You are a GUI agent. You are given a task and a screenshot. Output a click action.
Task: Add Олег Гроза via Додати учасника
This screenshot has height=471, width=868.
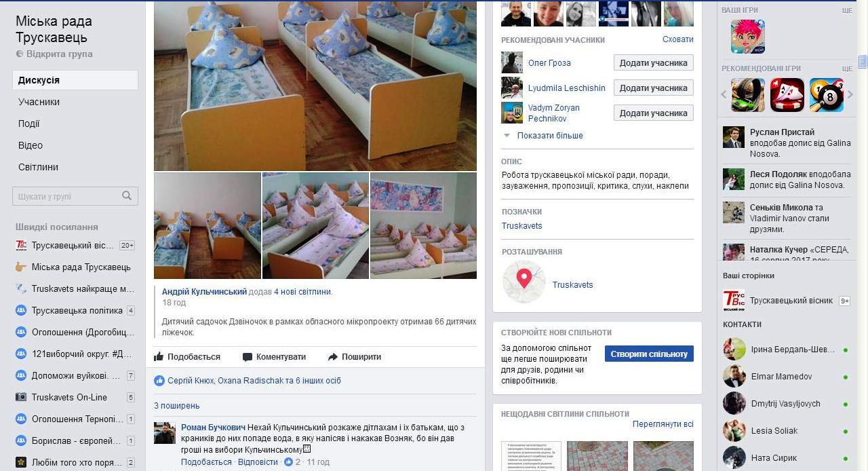653,62
